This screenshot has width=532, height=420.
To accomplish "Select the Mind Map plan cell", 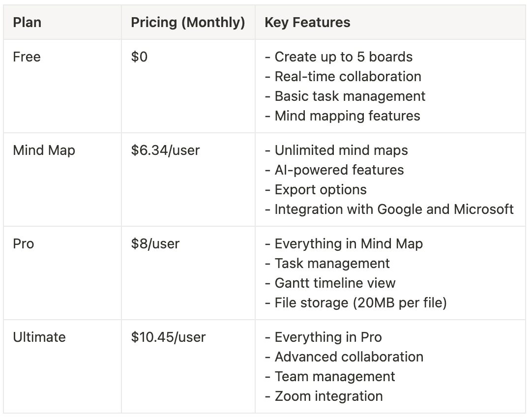I will coord(62,180).
